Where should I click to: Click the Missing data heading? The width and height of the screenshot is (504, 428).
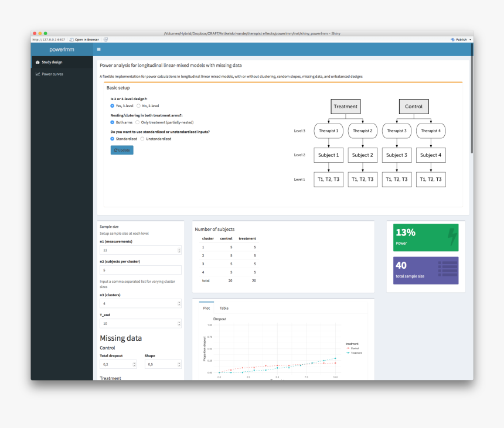[121, 338]
